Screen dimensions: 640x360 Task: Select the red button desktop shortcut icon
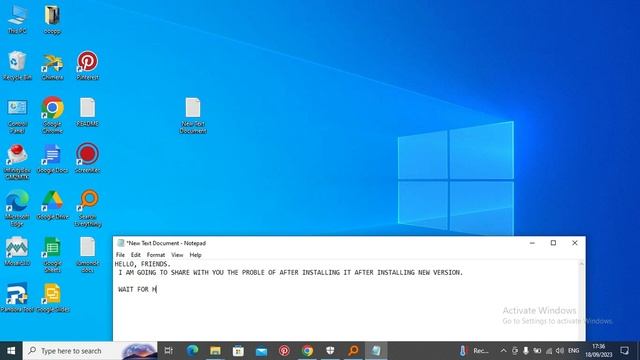pos(17,162)
